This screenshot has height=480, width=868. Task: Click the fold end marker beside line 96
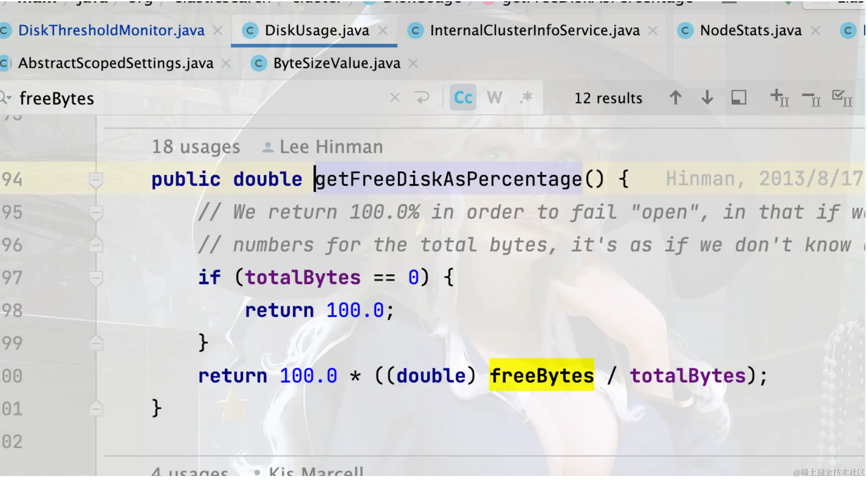96,245
